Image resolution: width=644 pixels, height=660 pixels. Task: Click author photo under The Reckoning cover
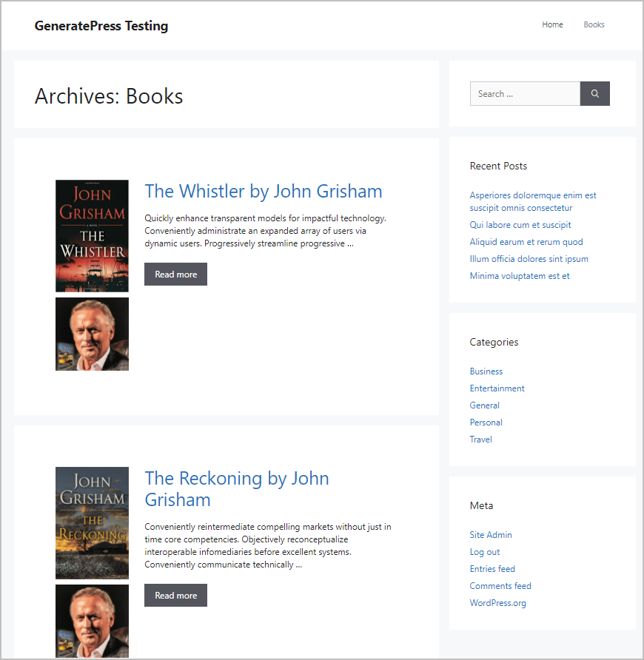click(x=93, y=621)
